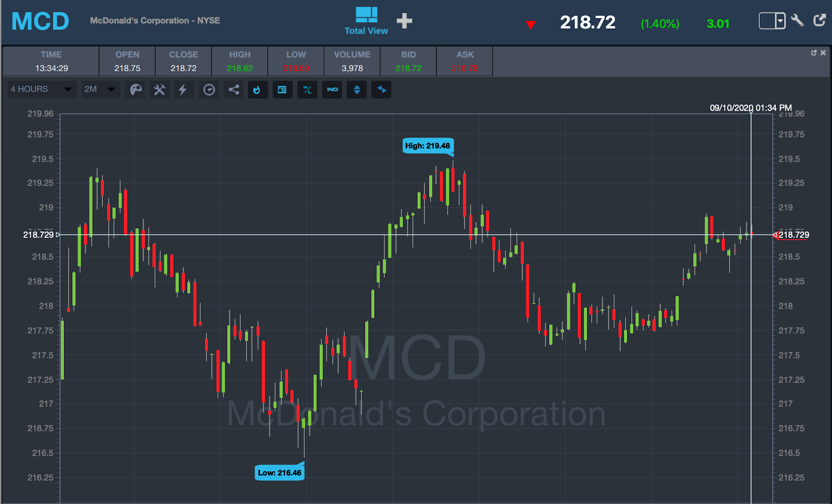
Task: Click the VOLUME cell showing 3,978
Action: click(352, 61)
